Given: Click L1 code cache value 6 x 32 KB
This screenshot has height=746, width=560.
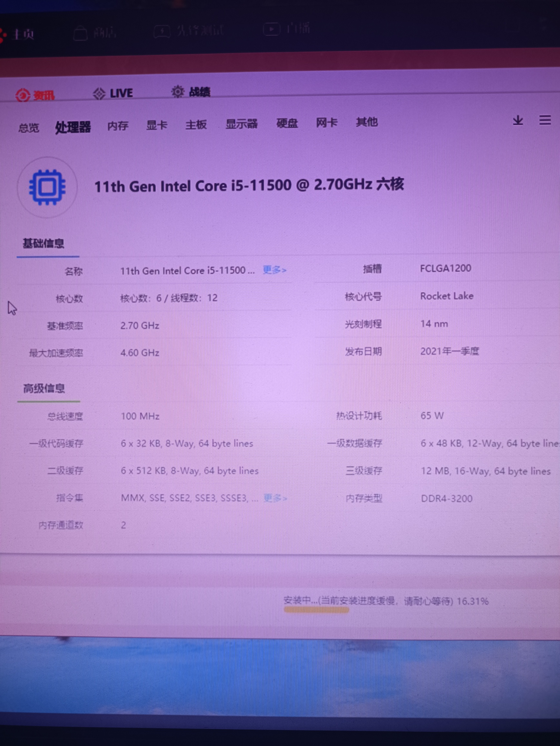Looking at the screenshot, I should (187, 443).
